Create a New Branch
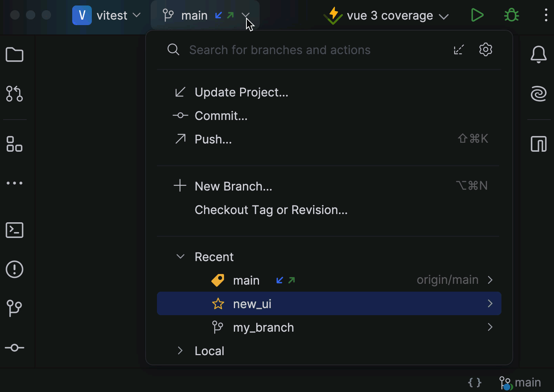 (233, 186)
